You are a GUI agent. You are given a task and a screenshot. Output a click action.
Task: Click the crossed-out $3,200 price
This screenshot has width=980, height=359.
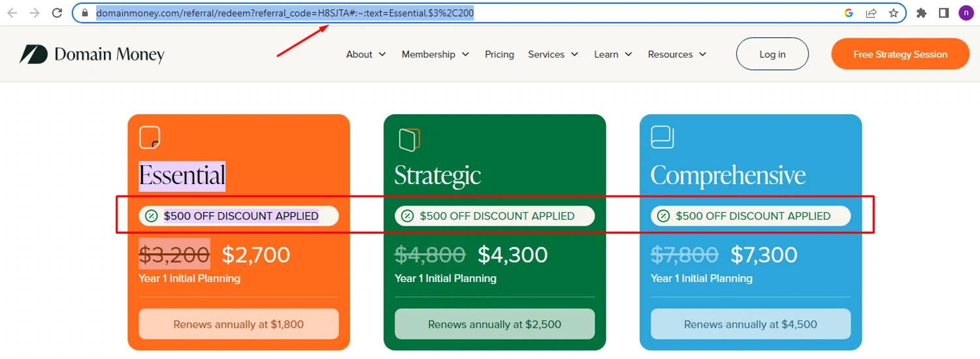tap(174, 255)
